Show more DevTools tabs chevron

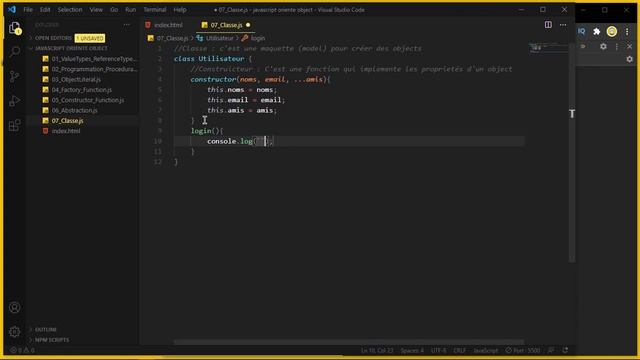pyautogui.click(x=583, y=47)
